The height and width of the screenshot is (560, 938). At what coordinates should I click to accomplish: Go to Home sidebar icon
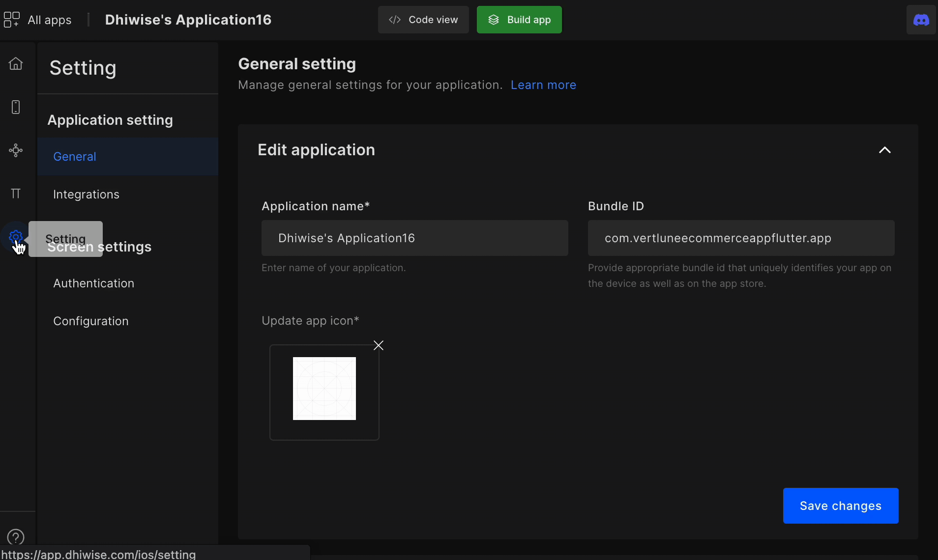16,63
